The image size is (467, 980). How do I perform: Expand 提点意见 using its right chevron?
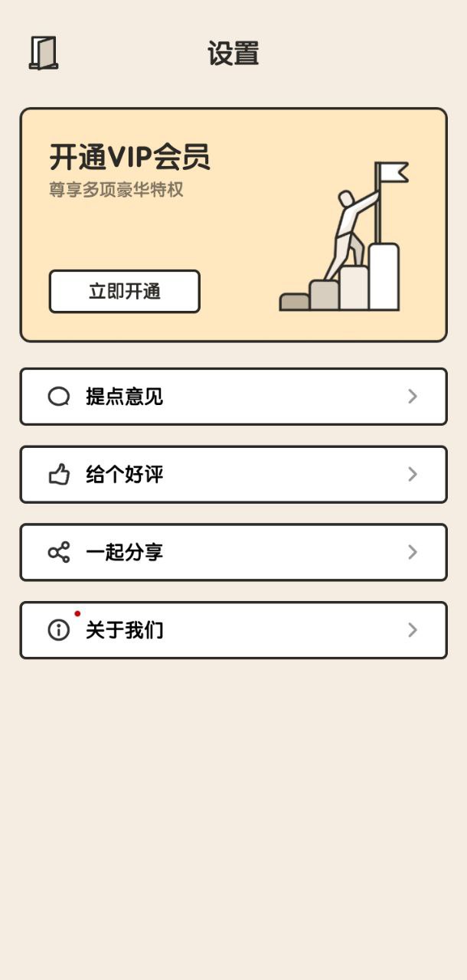[413, 397]
